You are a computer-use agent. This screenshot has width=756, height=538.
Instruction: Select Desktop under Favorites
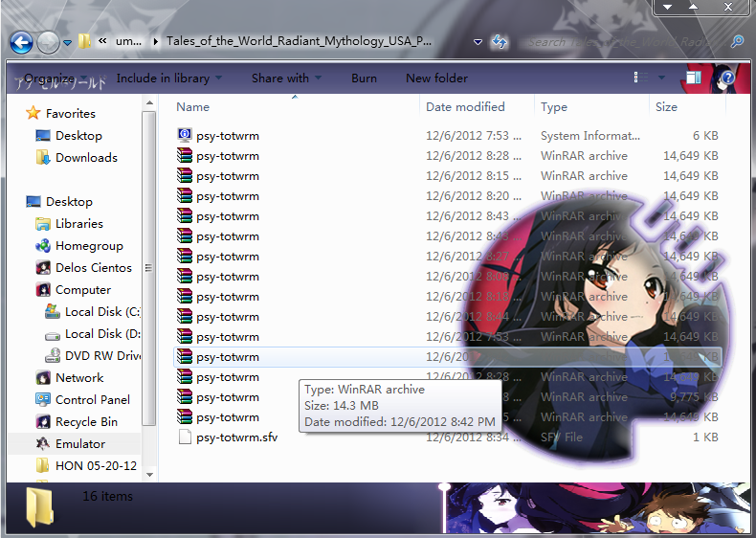click(x=78, y=136)
